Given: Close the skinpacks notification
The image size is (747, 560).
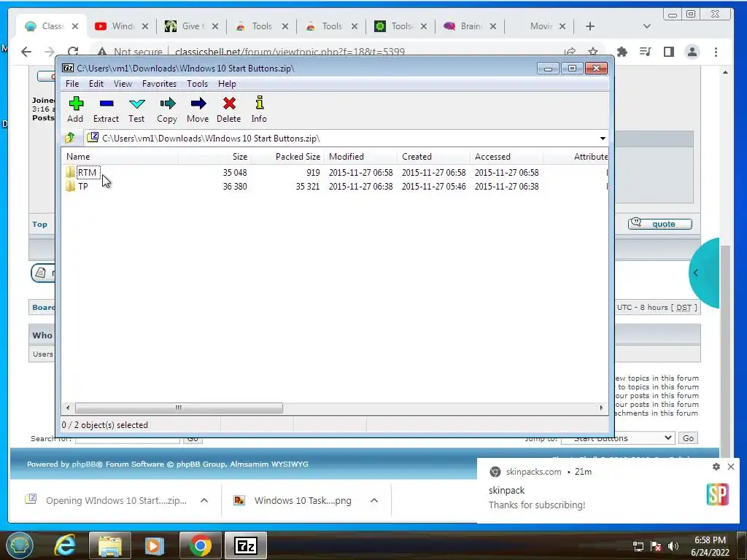Looking at the screenshot, I should click(x=731, y=467).
